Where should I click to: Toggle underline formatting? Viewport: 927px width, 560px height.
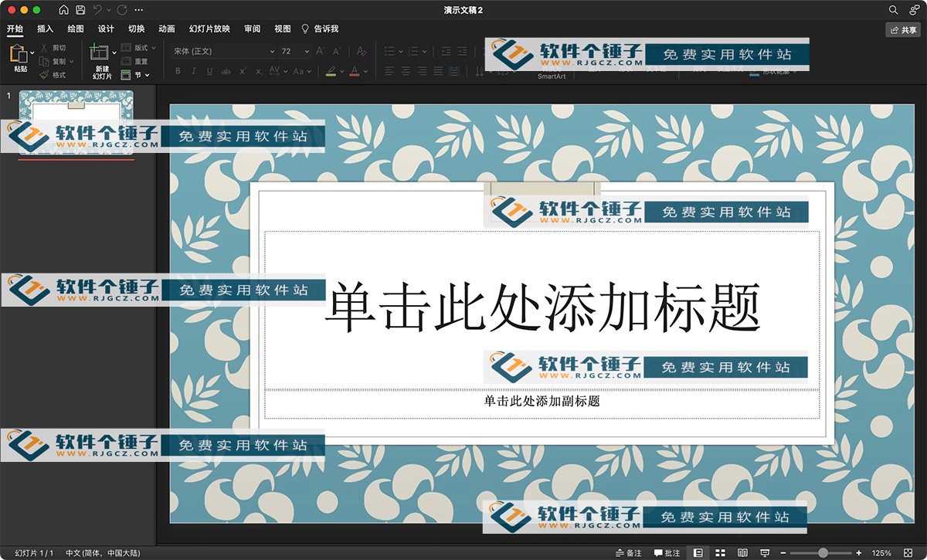(209, 71)
